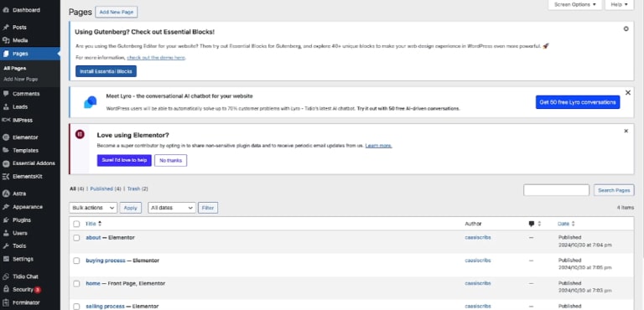Viewport: 644px width, 310px height.
Task: Click the Users icon in sidebar
Action: [x=6, y=233]
